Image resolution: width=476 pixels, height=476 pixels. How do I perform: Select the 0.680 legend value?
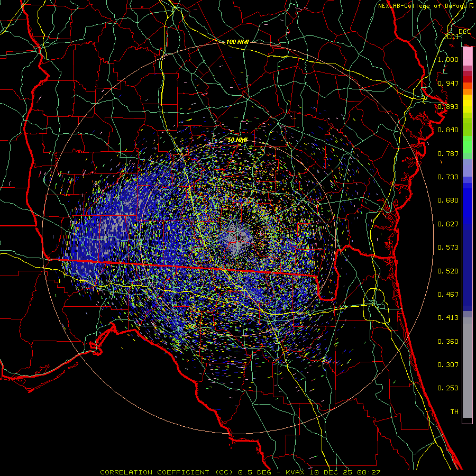point(448,200)
